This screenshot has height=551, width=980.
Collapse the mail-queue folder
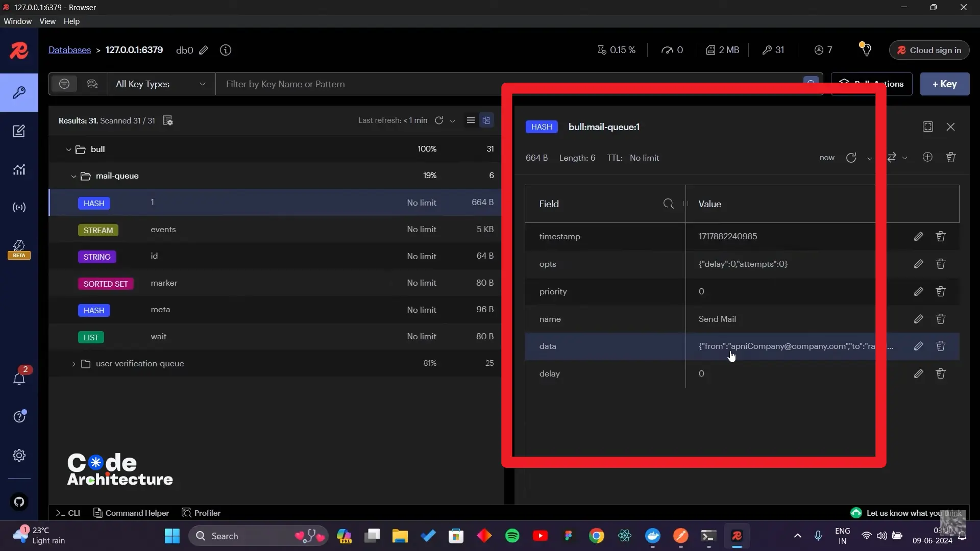tap(73, 176)
